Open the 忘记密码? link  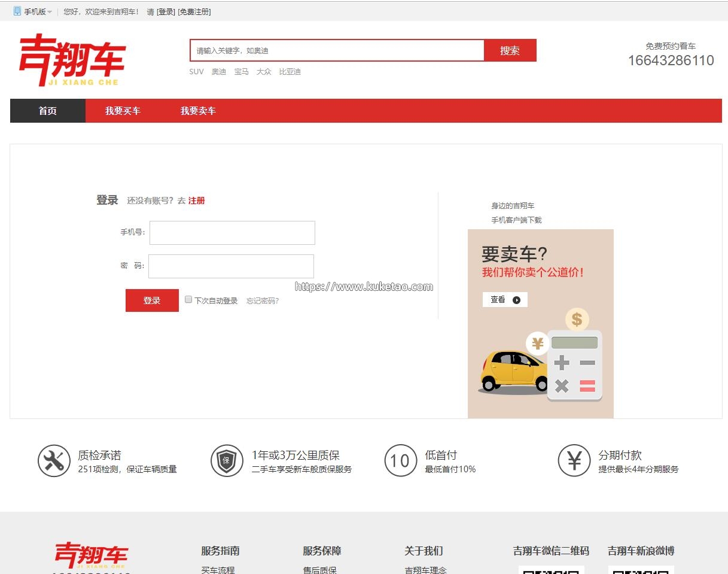(x=263, y=300)
